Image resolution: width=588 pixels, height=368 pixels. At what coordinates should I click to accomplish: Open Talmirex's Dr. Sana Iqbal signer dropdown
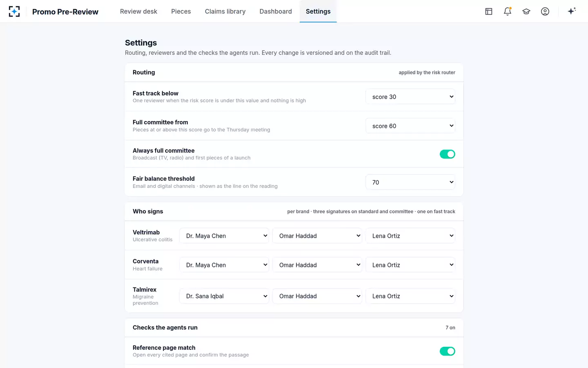tap(224, 296)
